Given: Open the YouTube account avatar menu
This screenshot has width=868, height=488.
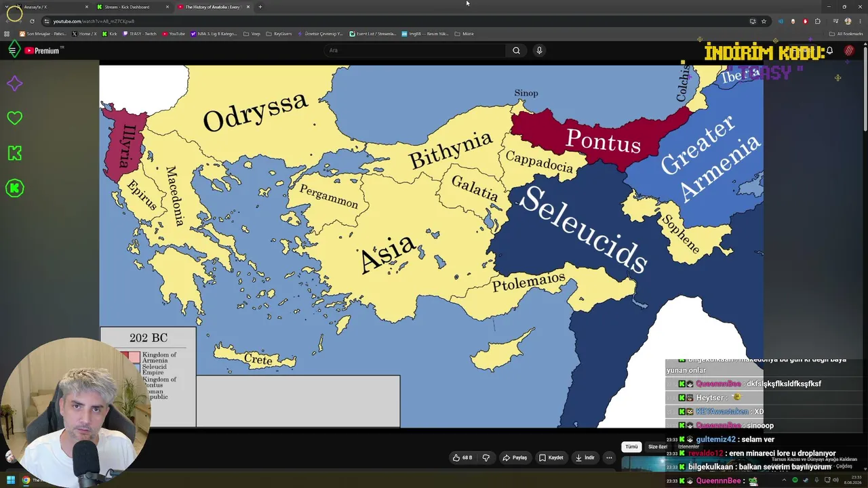Looking at the screenshot, I should 849,50.
